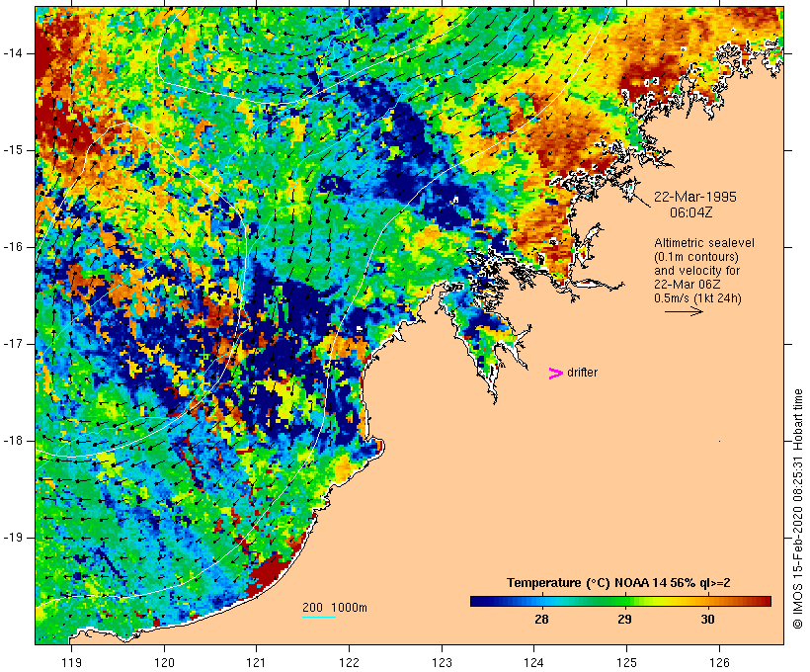Click the latitude axis label '-16'
Image resolution: width=810 pixels, height=672 pixels.
pyautogui.click(x=13, y=247)
